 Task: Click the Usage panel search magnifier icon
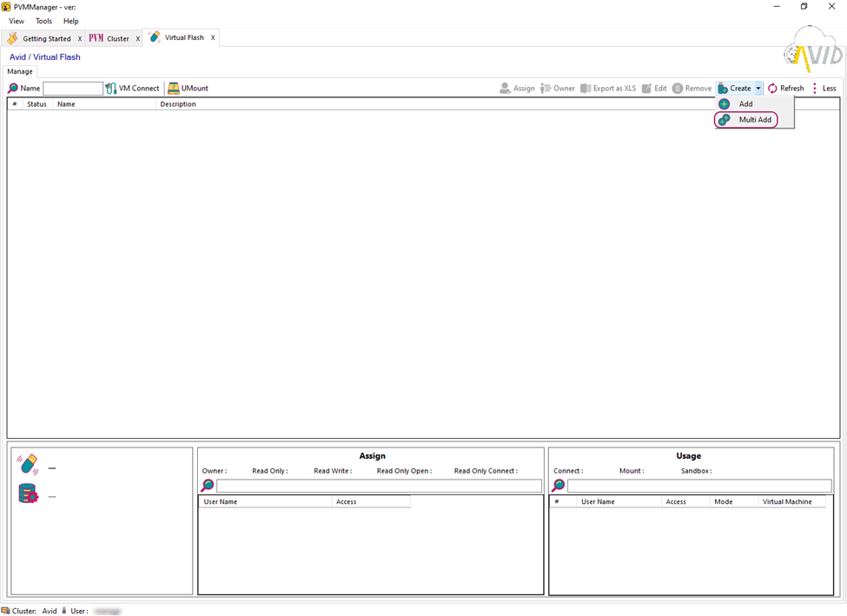coord(559,485)
